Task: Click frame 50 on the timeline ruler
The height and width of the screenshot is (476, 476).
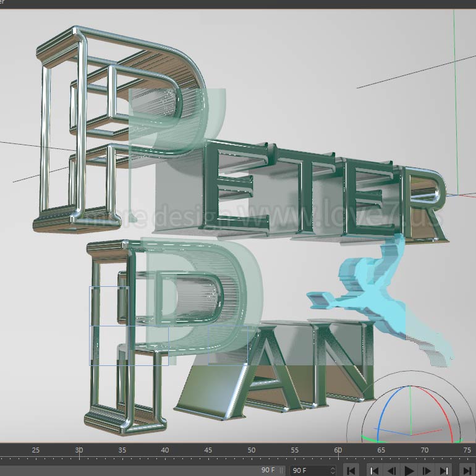Action: pos(252,450)
